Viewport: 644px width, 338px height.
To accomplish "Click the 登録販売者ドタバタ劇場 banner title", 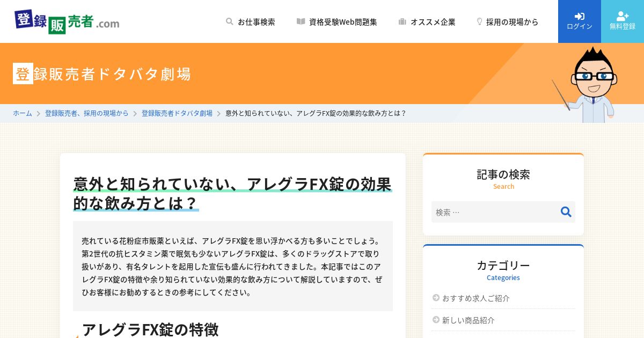I will (102, 74).
